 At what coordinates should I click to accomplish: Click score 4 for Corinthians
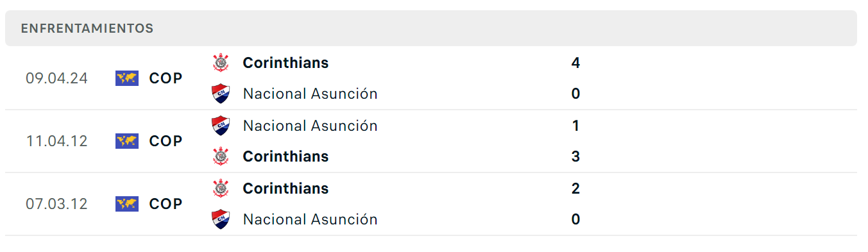point(575,63)
